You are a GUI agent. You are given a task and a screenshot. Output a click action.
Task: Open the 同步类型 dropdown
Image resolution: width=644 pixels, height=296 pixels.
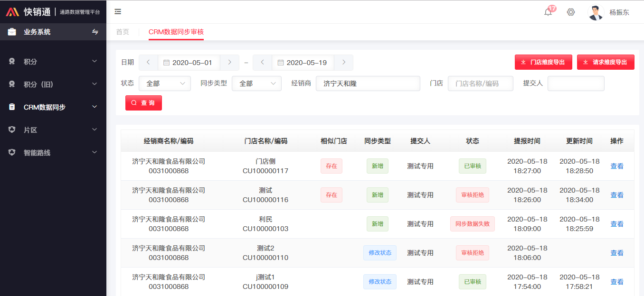tap(256, 83)
